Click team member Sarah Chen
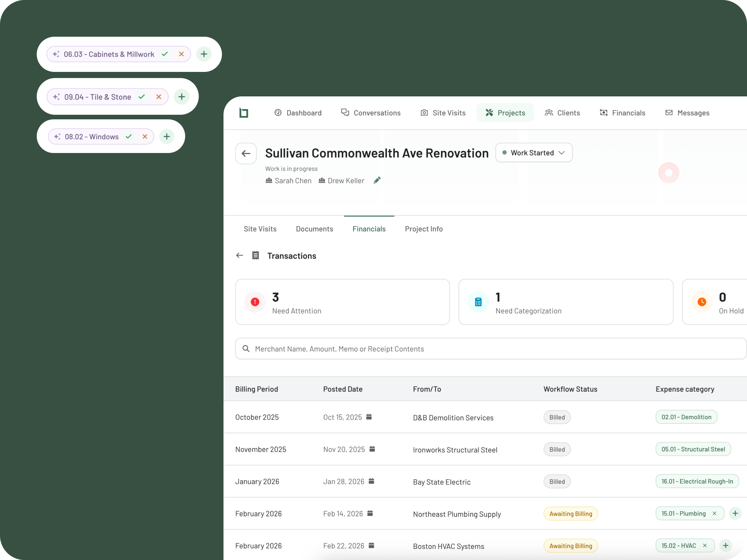747x560 pixels. click(x=289, y=181)
